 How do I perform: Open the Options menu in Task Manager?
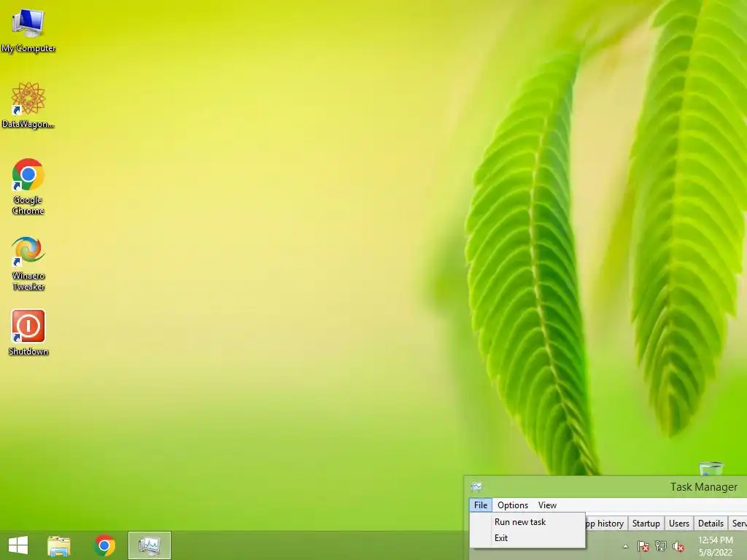(513, 505)
